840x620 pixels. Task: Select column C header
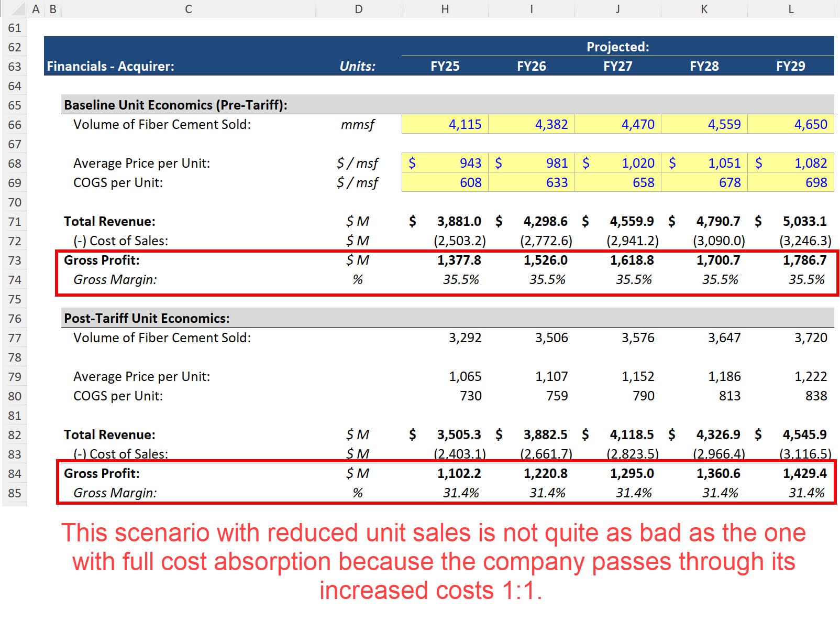[x=188, y=8]
